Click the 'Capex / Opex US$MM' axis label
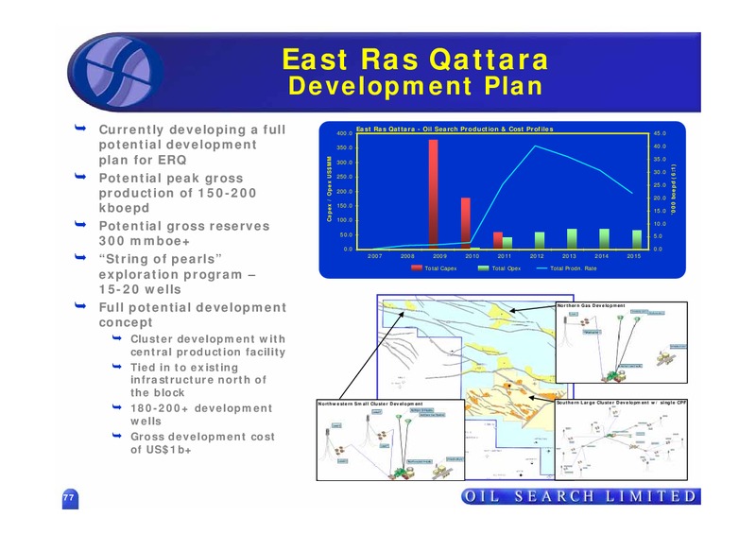Image resolution: width=756 pixels, height=534 pixels. pyautogui.click(x=329, y=189)
